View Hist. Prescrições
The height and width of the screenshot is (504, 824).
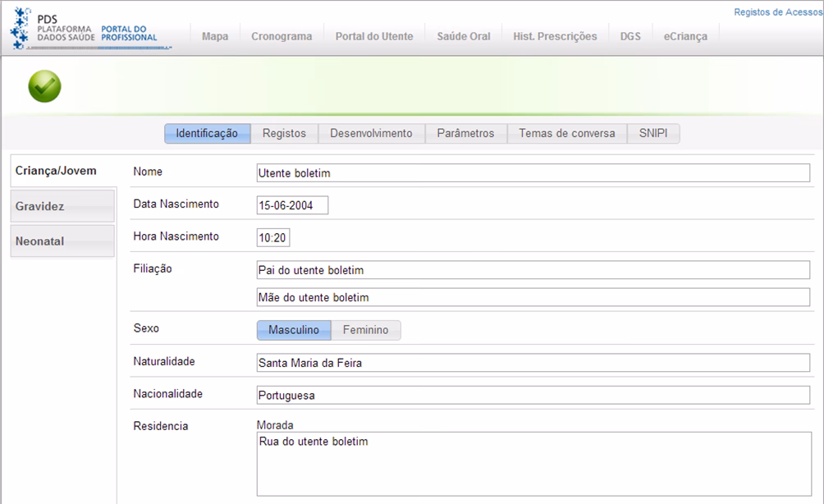click(555, 36)
